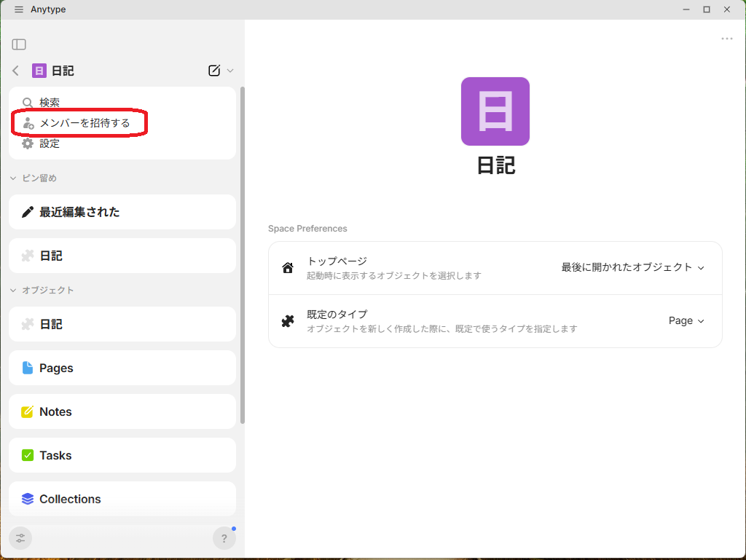Viewport: 746px width, 560px height.
Task: Click the new object pencil icon
Action: click(x=214, y=71)
